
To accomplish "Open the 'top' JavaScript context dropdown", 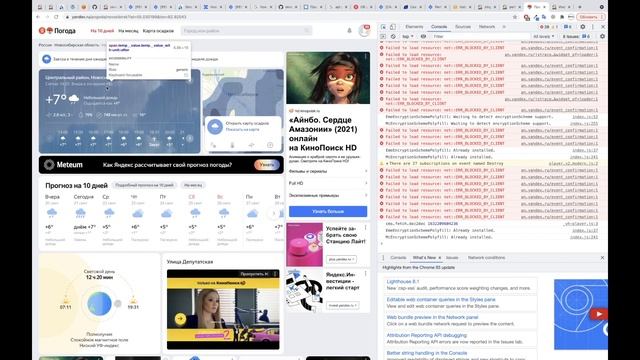I will tap(408, 36).
